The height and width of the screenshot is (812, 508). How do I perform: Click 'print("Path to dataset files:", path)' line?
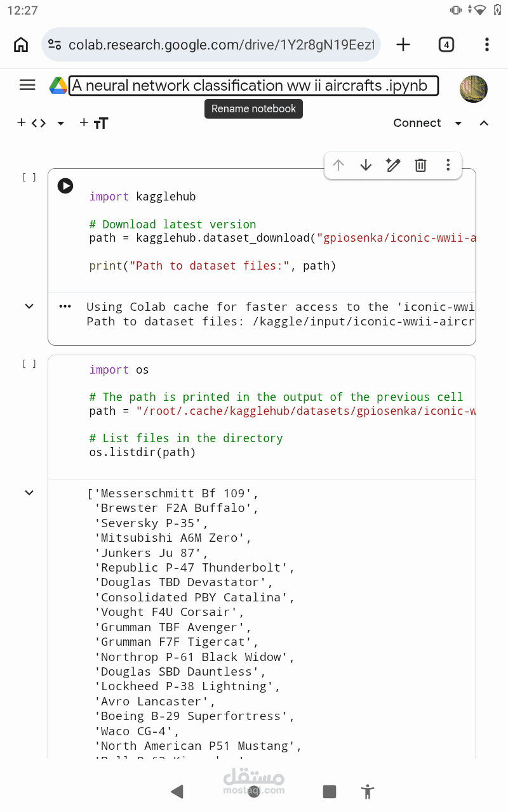tap(213, 266)
